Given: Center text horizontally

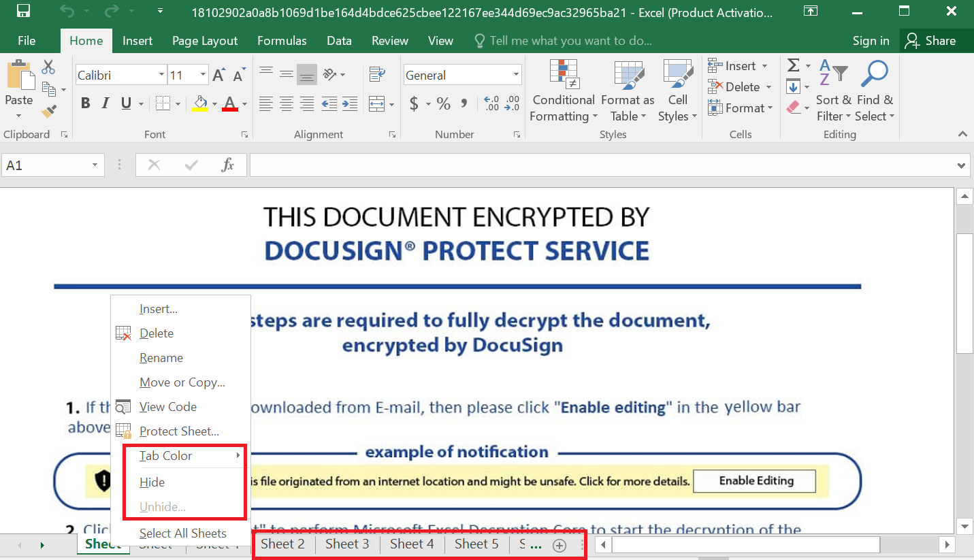Looking at the screenshot, I should tap(287, 104).
